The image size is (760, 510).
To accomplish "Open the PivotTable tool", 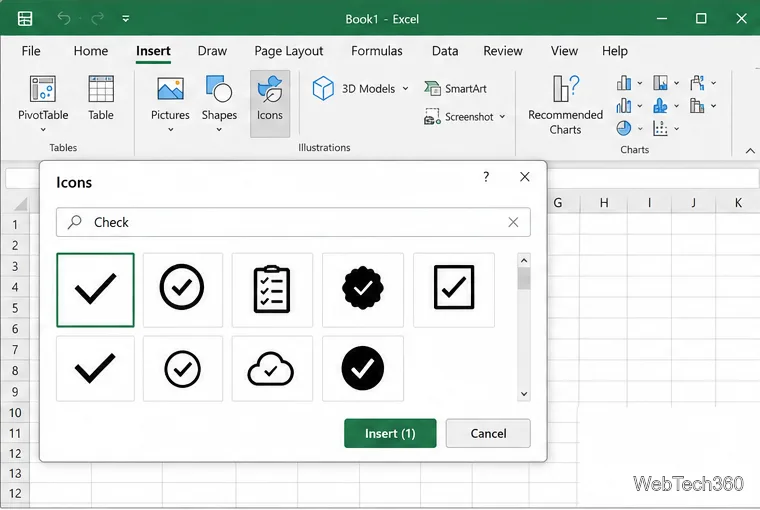I will click(x=43, y=96).
